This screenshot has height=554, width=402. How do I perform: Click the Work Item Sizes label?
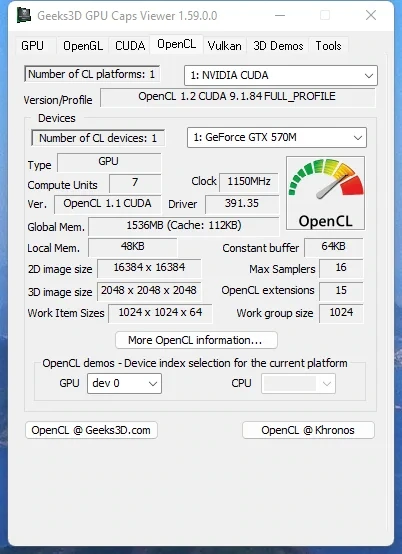66,313
